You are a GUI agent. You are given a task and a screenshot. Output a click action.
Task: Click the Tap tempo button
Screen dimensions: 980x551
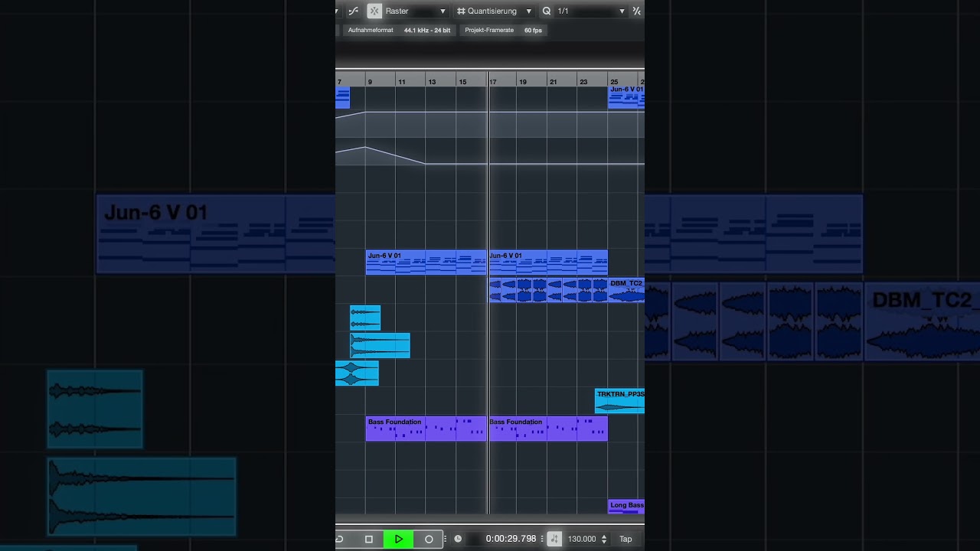point(626,539)
